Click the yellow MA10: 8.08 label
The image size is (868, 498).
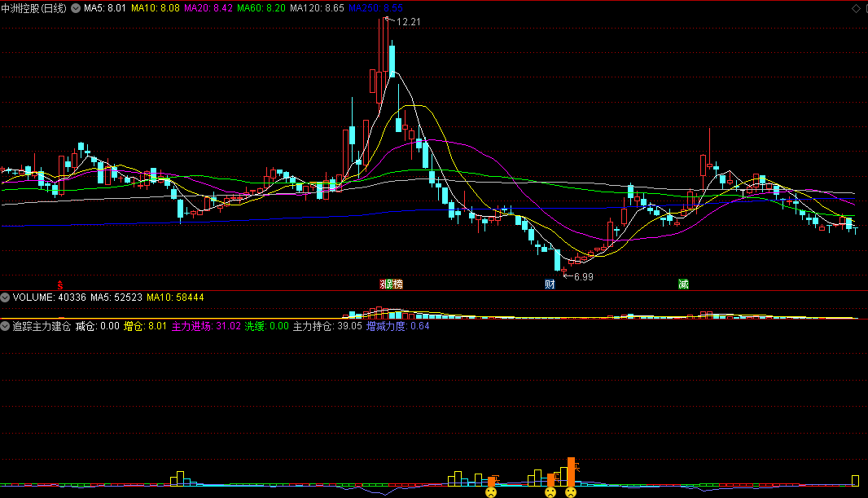point(156,8)
